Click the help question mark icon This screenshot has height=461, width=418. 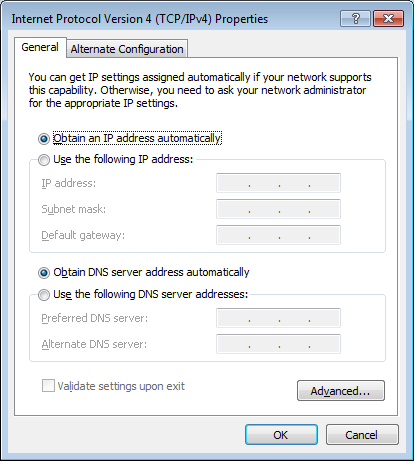tap(355, 18)
